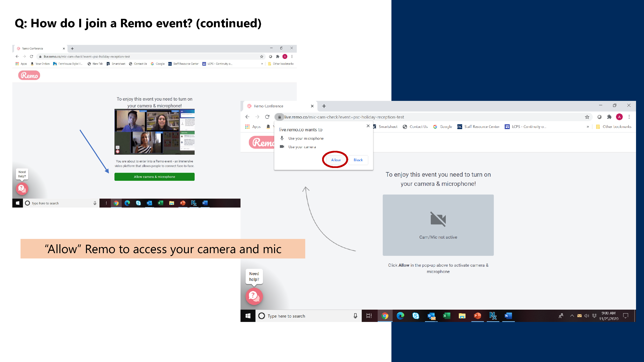Close the live.remo.co permission popup
Screen dimensions: 644x362
click(x=368, y=126)
